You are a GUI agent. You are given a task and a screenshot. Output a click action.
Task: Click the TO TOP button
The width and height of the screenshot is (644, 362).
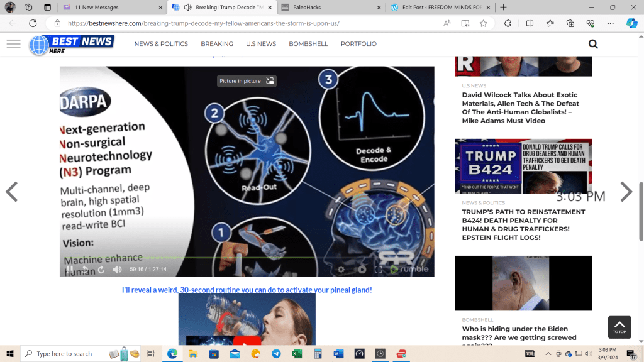click(x=619, y=327)
